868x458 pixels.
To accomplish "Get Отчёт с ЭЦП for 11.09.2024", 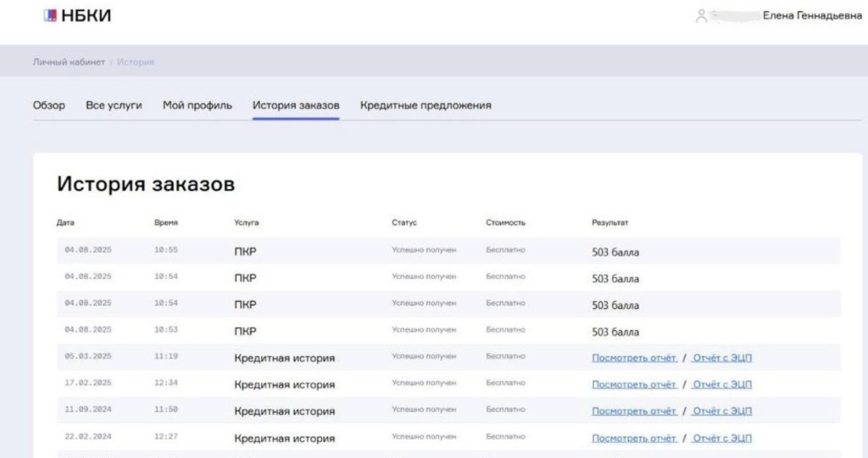I will tap(721, 411).
